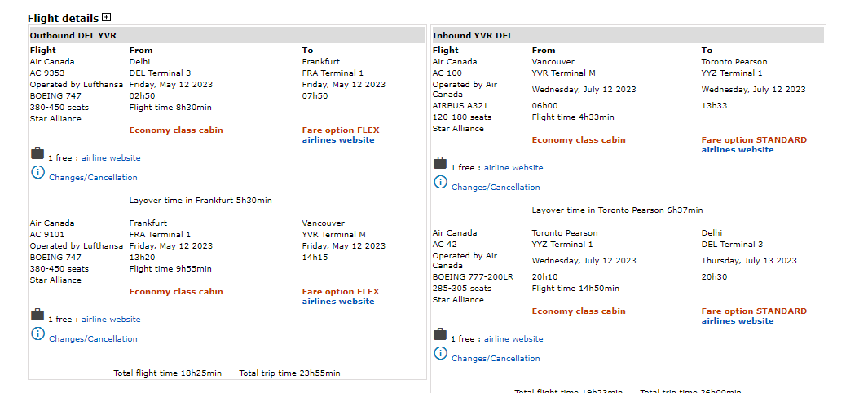Click info icon for Toronto–Delhi flight
This screenshot has width=868, height=393.
pyautogui.click(x=440, y=353)
